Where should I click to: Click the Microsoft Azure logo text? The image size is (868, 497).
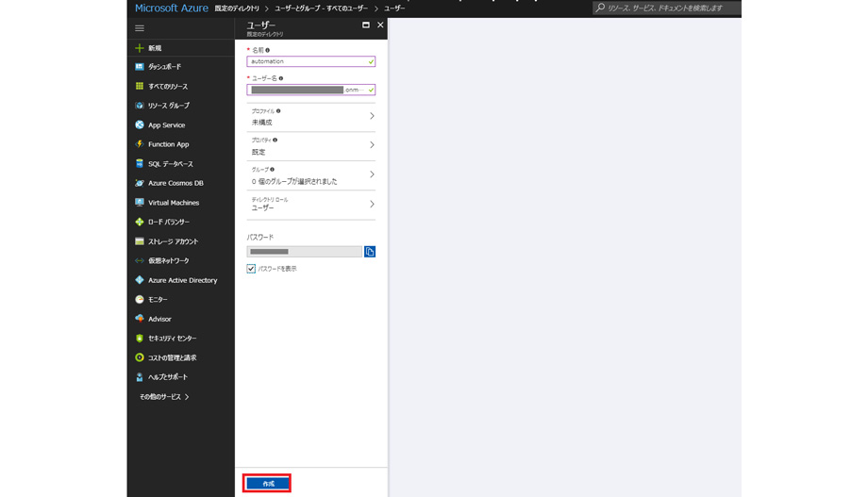coord(172,8)
